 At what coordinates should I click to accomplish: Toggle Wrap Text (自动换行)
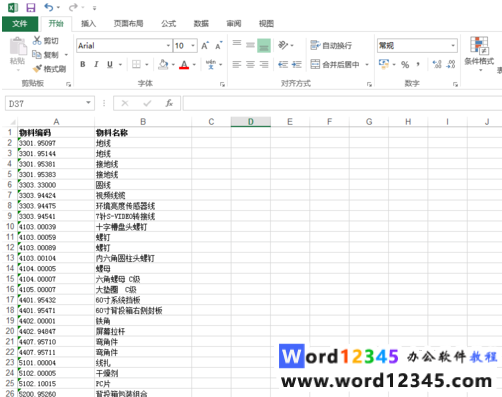331,45
